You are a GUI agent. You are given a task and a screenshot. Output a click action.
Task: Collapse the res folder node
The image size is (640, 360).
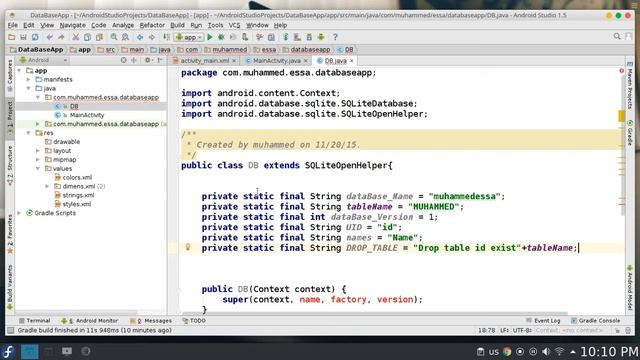(x=29, y=133)
